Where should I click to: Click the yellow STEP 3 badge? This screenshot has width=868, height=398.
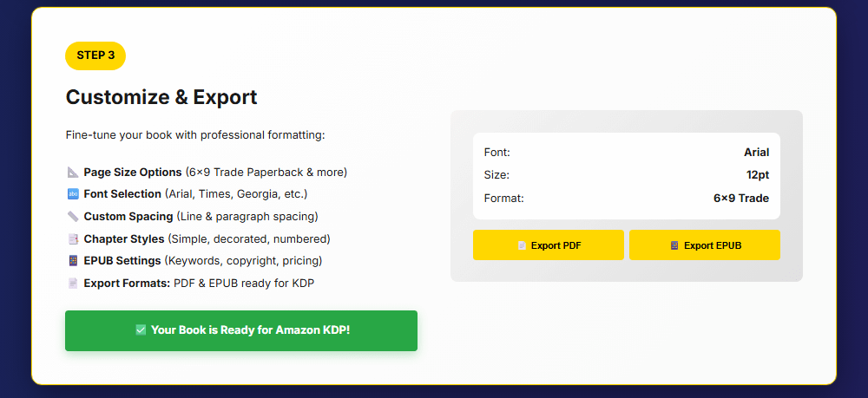coord(95,55)
